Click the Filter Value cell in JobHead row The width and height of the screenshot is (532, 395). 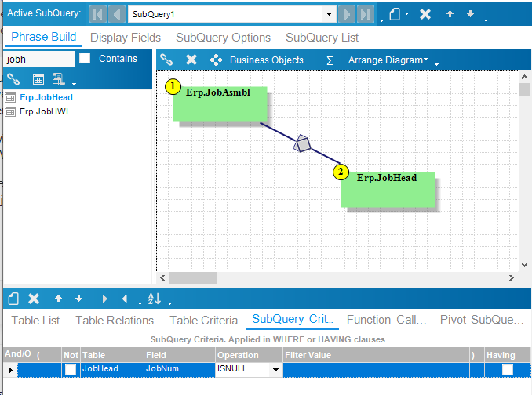tap(376, 370)
